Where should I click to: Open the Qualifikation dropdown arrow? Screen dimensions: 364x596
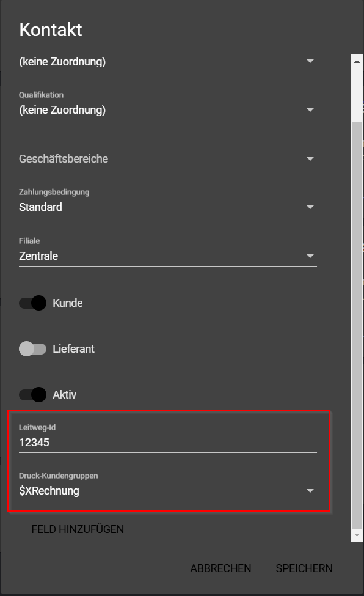[310, 110]
